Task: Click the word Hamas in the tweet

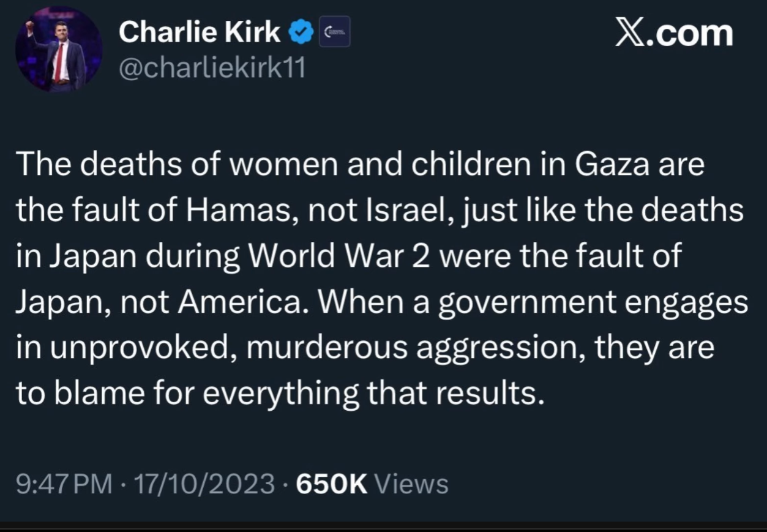Action: [235, 211]
